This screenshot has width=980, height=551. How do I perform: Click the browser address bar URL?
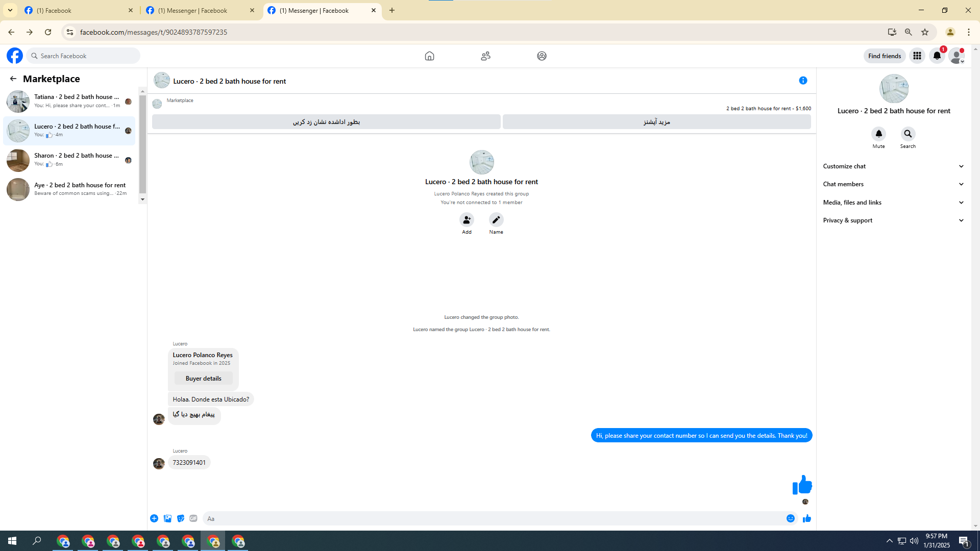click(x=154, y=32)
